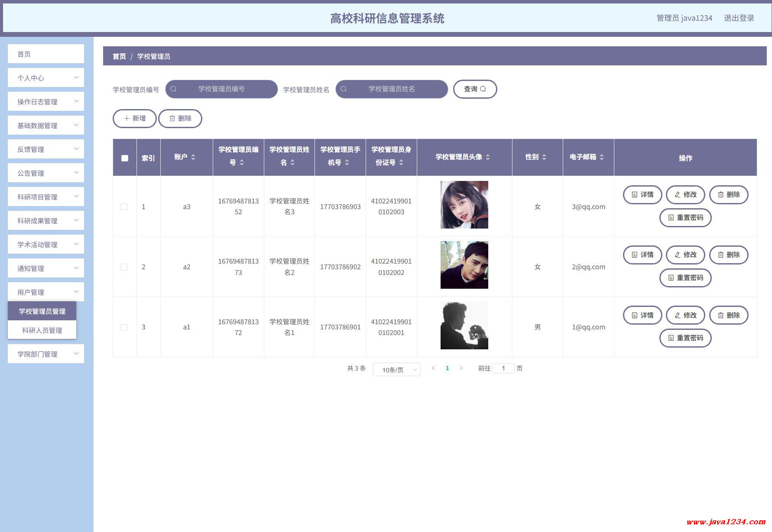The width and height of the screenshot is (772, 532).
Task: Click the 学校管理员姓名 search input field
Action: (392, 89)
